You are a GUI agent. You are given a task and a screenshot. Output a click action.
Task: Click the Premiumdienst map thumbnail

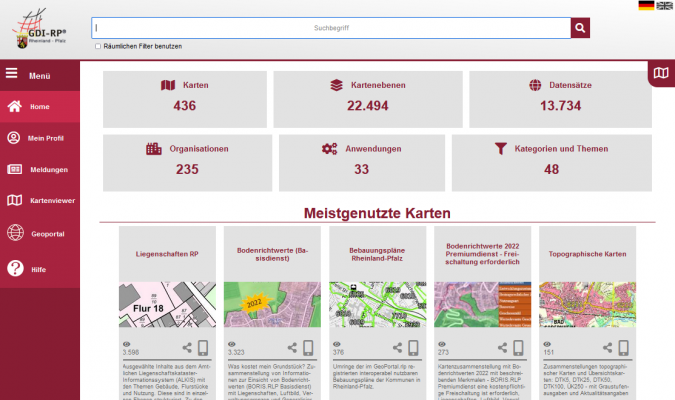pos(483,304)
